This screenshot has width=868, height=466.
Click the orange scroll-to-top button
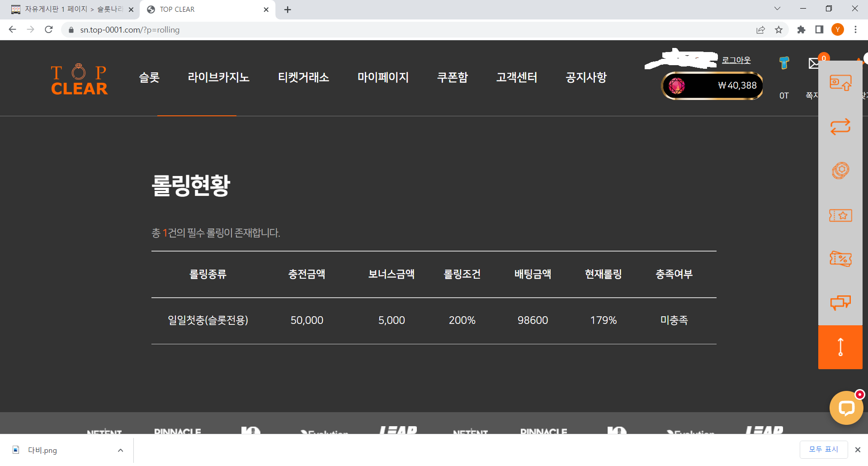coord(840,347)
